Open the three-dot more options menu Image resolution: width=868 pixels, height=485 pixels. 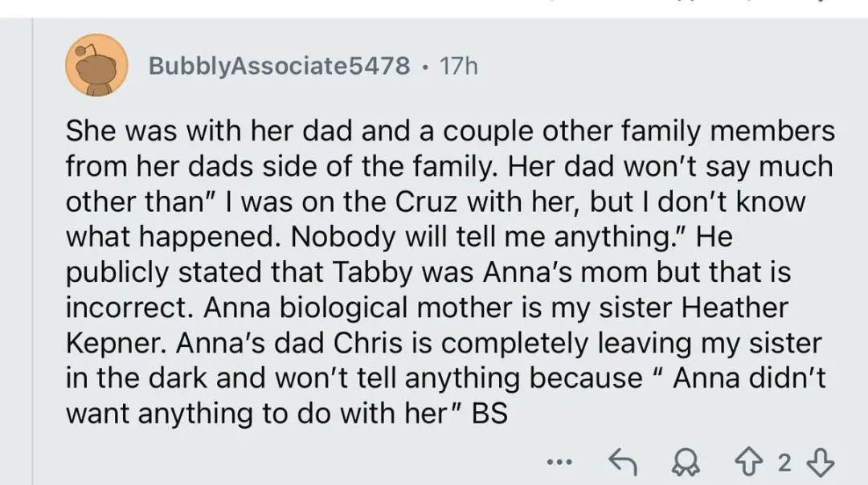(x=558, y=462)
